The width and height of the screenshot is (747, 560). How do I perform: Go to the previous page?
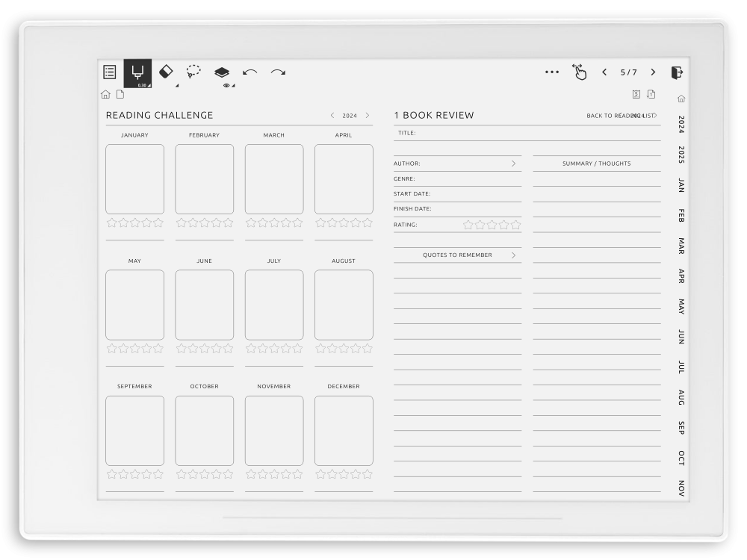click(x=604, y=72)
